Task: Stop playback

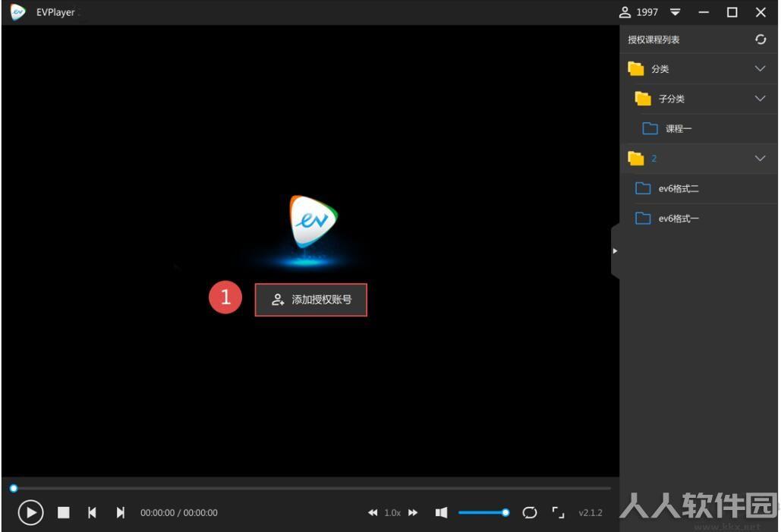Action: 63,512
